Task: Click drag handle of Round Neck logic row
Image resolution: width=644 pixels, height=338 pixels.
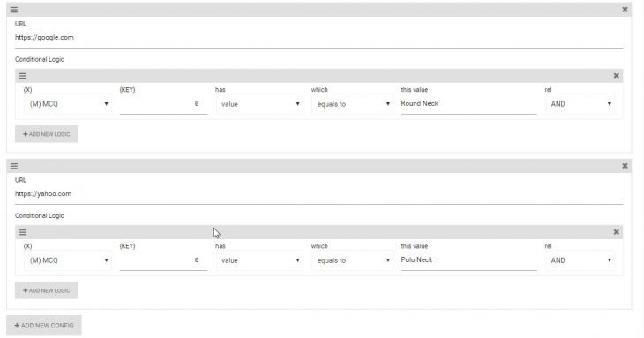Action: (x=23, y=76)
